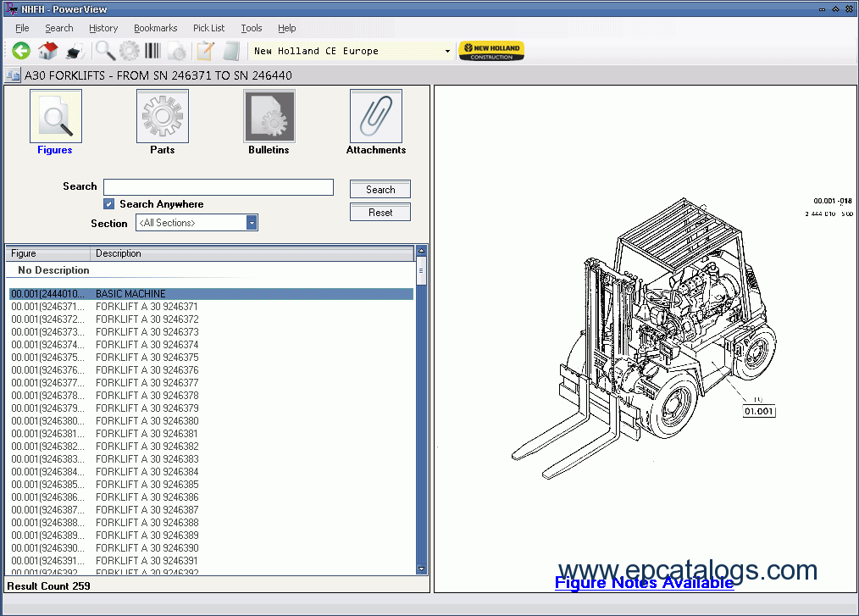Click the forklift diagram image
The image size is (859, 616).
(x=644, y=338)
